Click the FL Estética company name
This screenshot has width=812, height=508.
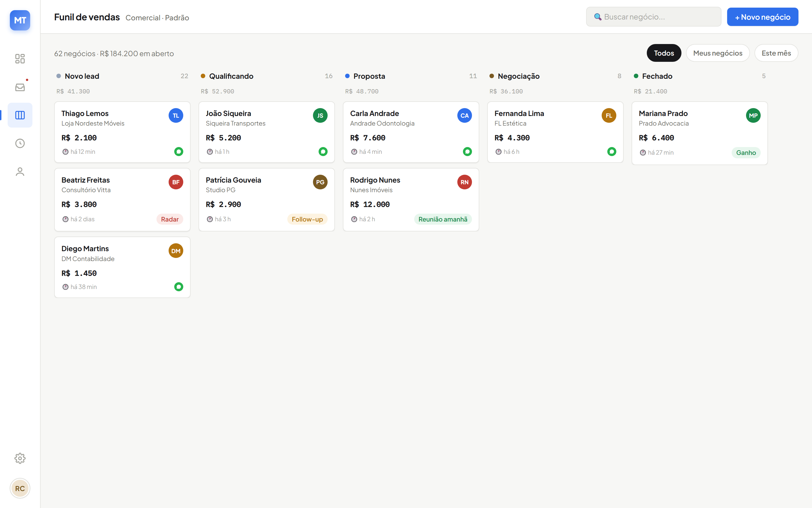(x=510, y=123)
